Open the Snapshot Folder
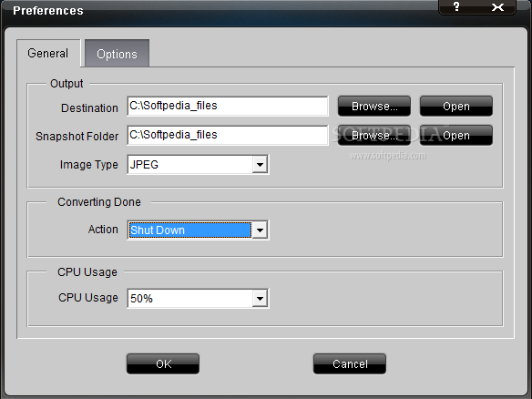This screenshot has height=399, width=532. 456,136
